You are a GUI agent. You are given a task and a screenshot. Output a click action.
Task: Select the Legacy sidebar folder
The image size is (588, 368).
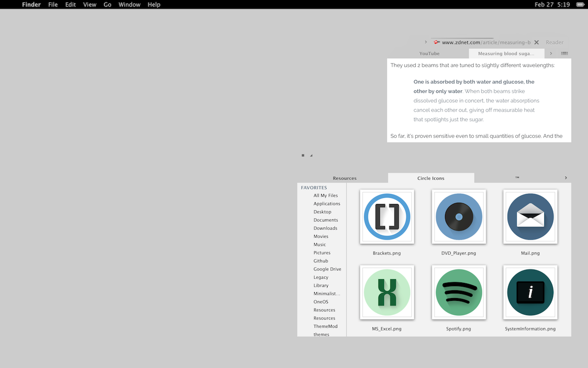pyautogui.click(x=321, y=277)
